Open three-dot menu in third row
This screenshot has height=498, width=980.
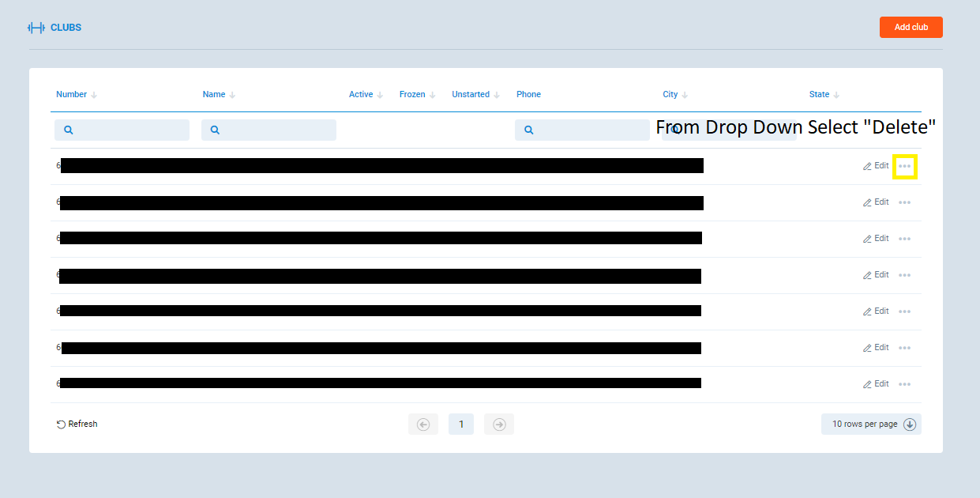(904, 239)
